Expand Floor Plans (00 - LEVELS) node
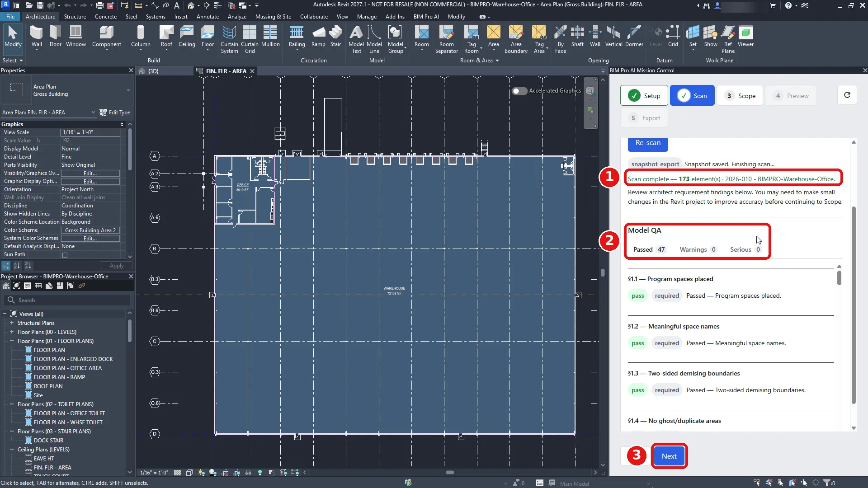 point(12,332)
